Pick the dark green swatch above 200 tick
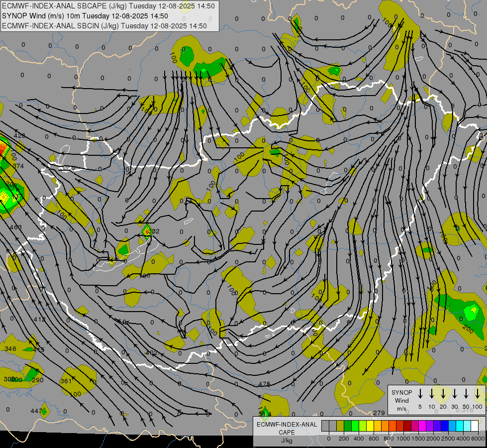This screenshot has width=487, height=448. 348,426
